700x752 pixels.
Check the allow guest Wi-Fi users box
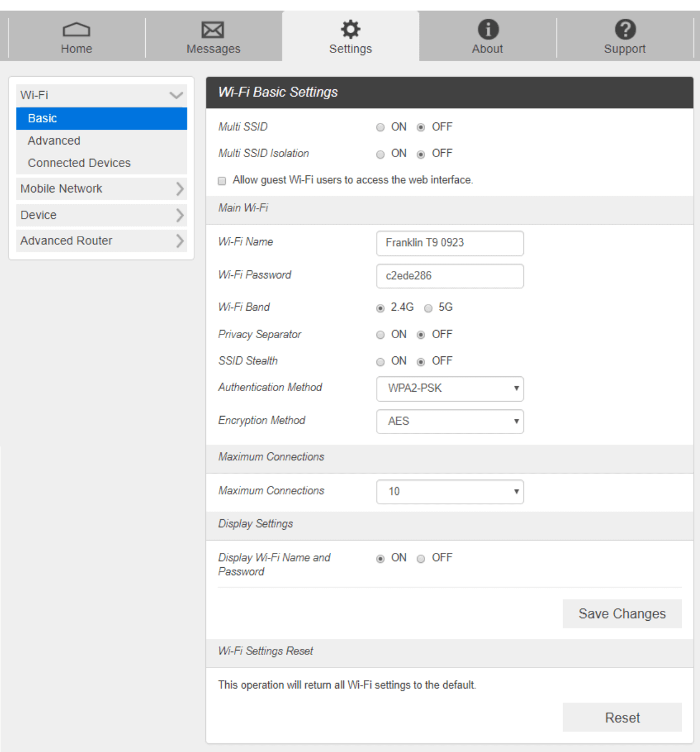pyautogui.click(x=222, y=181)
